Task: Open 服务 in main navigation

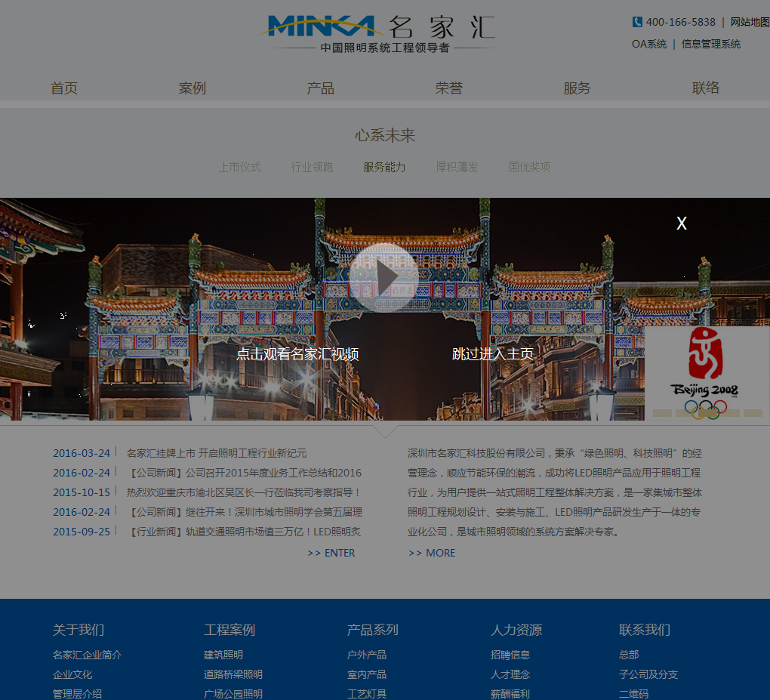Action: pos(577,88)
